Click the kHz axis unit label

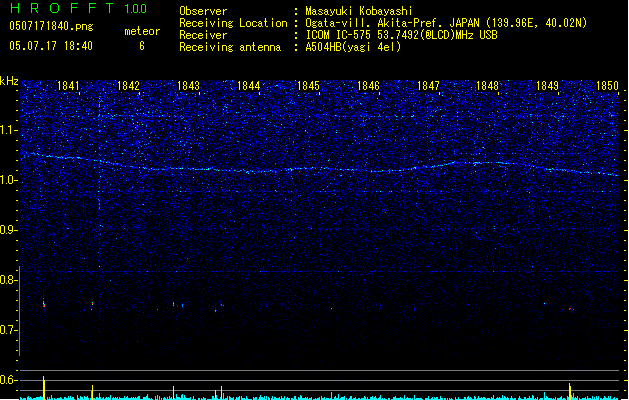click(9, 81)
